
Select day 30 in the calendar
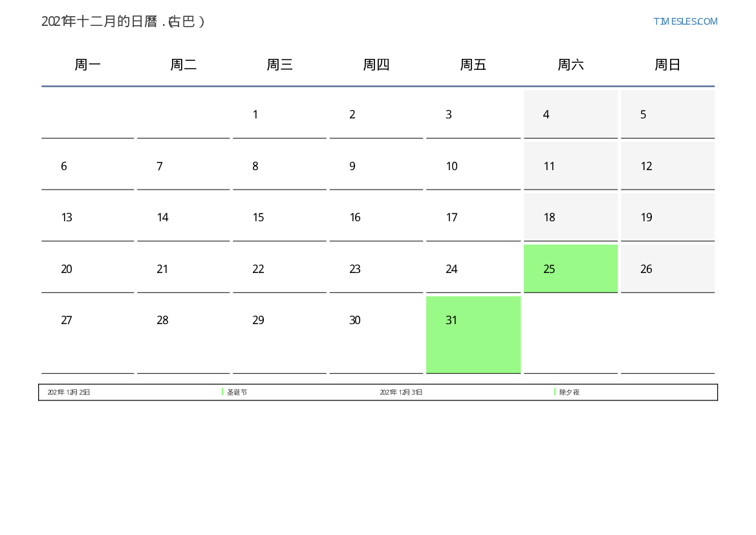(x=376, y=335)
